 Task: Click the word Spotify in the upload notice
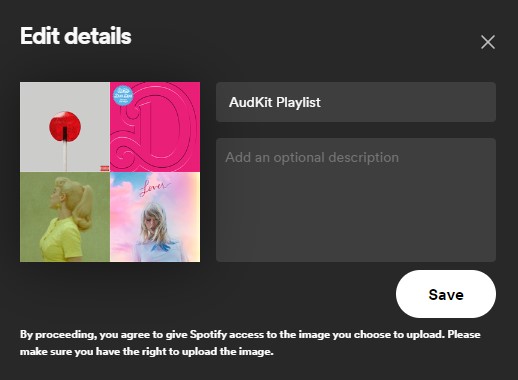click(208, 334)
